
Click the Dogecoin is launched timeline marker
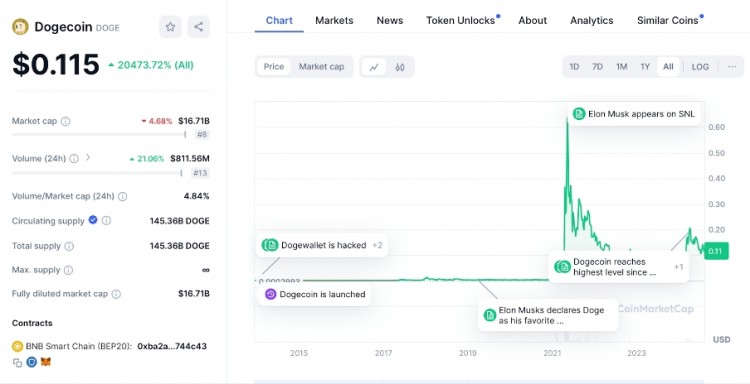click(x=315, y=294)
